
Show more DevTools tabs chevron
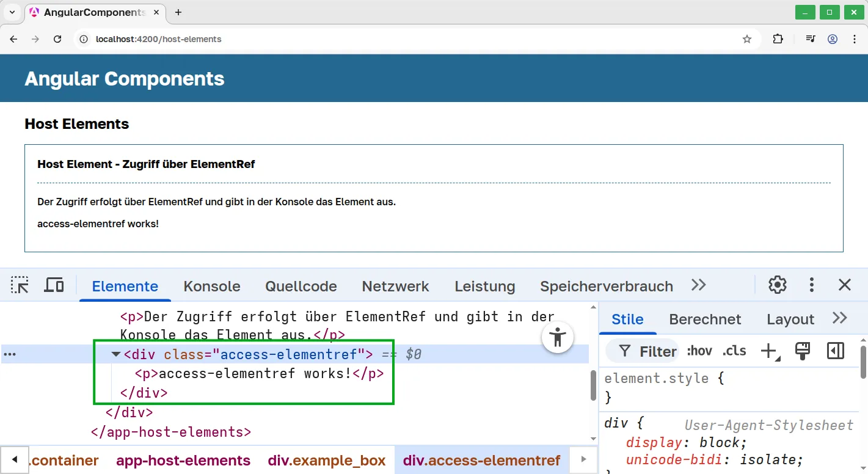click(698, 285)
